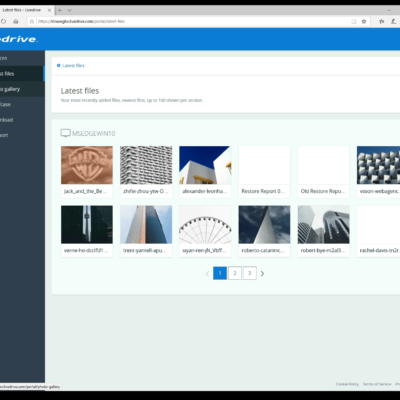Click the reading view icon in address bar
This screenshot has width=400, height=400.
[354, 21]
